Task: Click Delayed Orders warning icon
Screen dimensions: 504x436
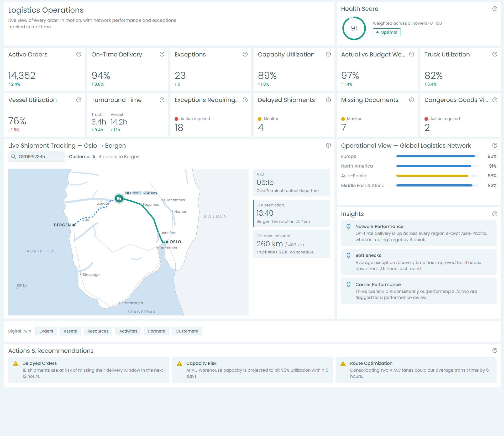Action: point(16,364)
